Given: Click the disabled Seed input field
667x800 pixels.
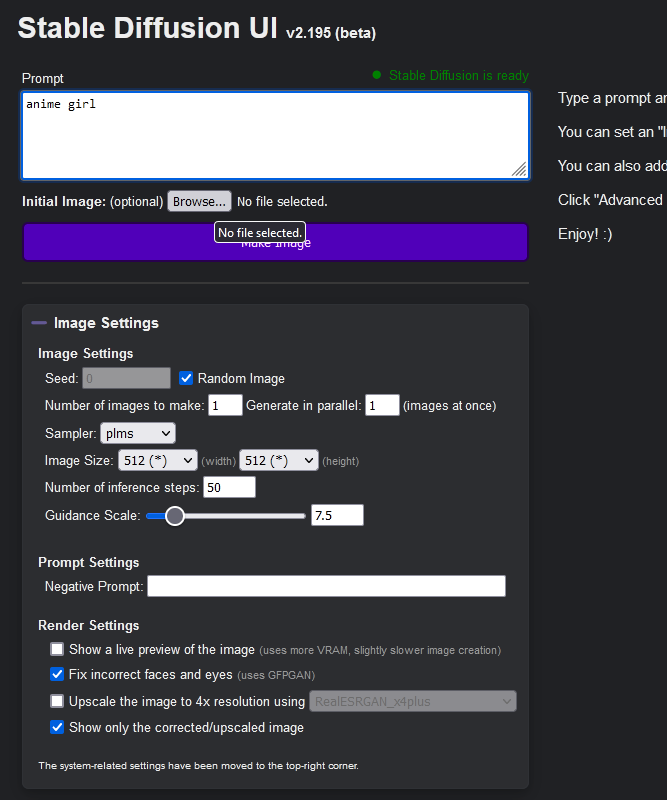Looking at the screenshot, I should [x=127, y=379].
